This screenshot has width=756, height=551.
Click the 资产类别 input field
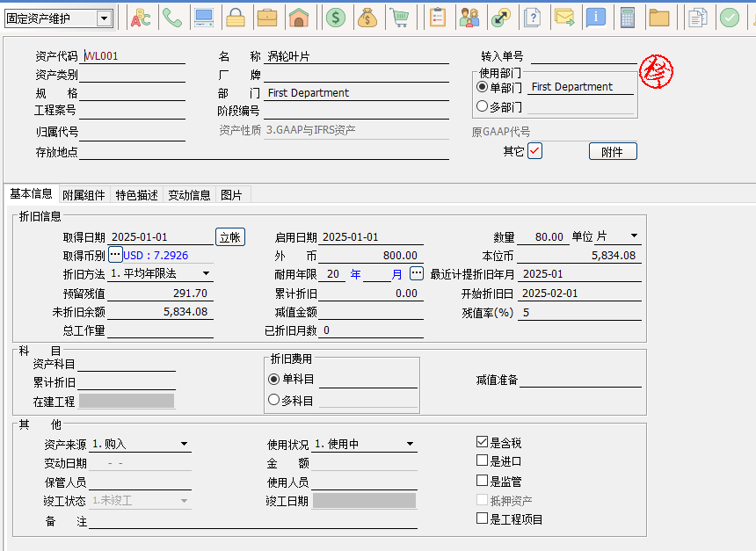pos(132,75)
